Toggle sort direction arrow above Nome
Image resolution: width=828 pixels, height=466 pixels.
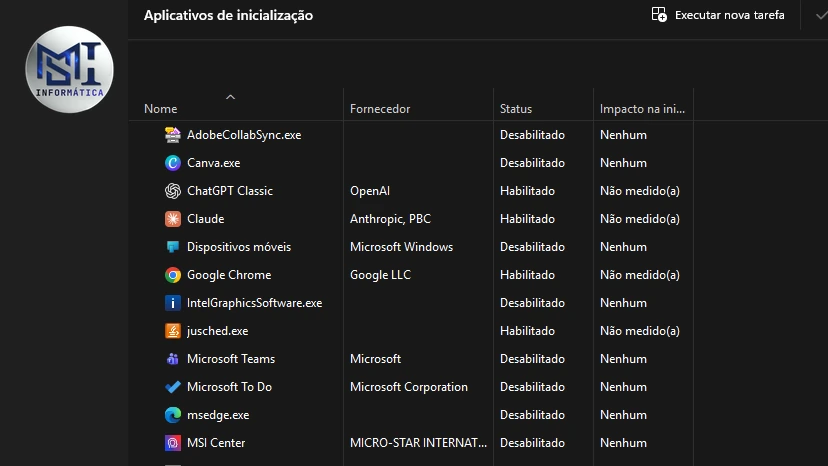pyautogui.click(x=230, y=97)
